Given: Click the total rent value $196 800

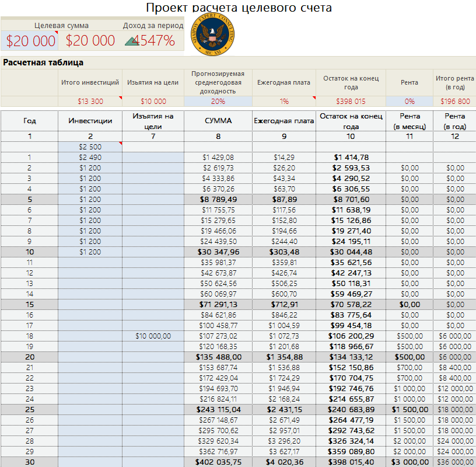Looking at the screenshot, I should tap(455, 101).
